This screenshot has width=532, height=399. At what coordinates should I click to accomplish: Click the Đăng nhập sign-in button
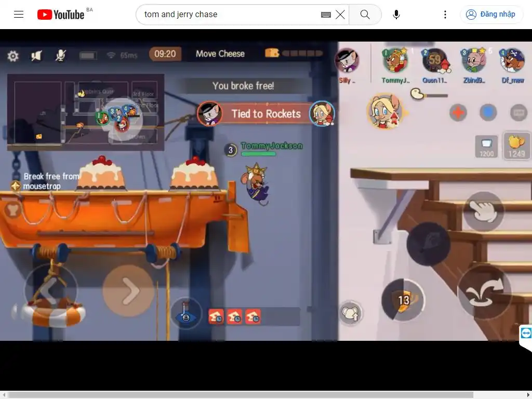(x=491, y=14)
